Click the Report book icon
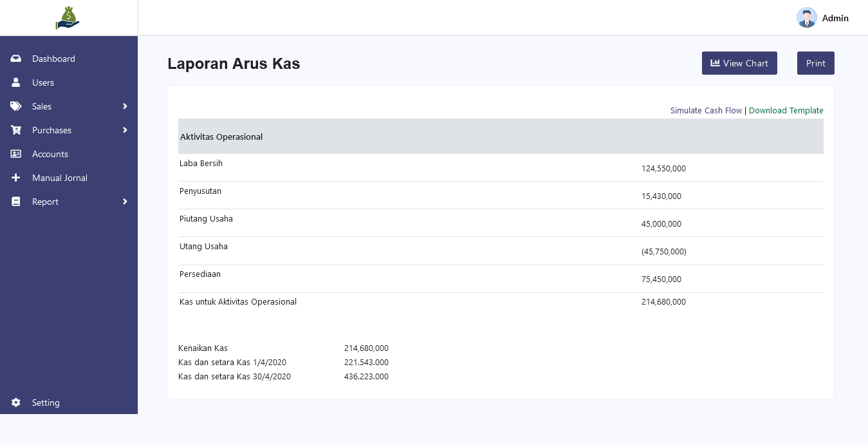This screenshot has height=445, width=868. tap(16, 202)
